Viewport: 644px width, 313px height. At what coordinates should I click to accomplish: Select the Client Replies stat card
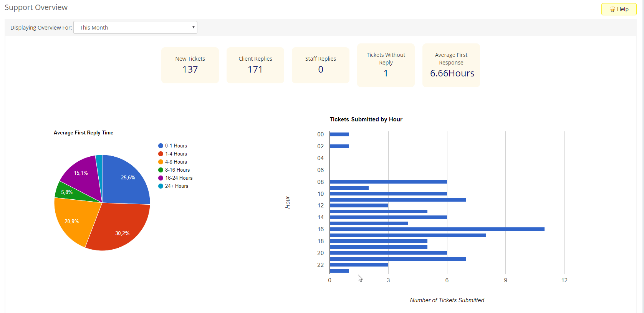coord(255,65)
